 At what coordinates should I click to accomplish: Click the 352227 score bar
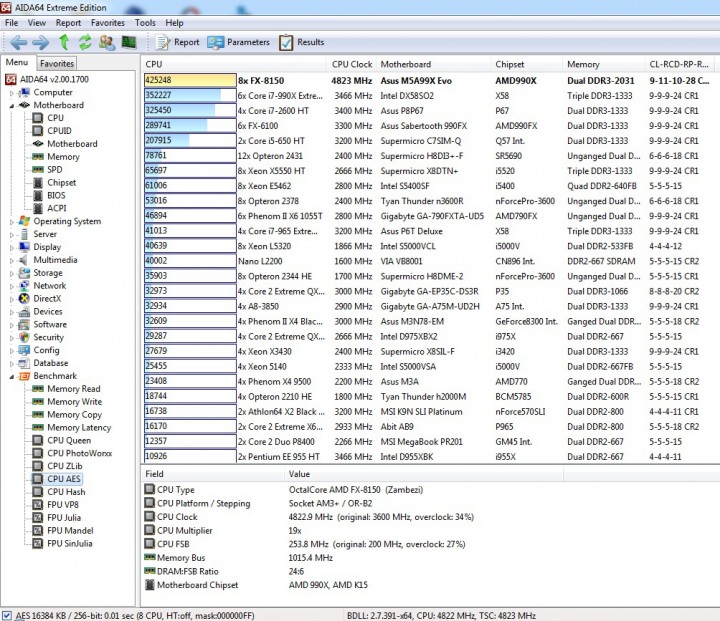click(x=190, y=95)
